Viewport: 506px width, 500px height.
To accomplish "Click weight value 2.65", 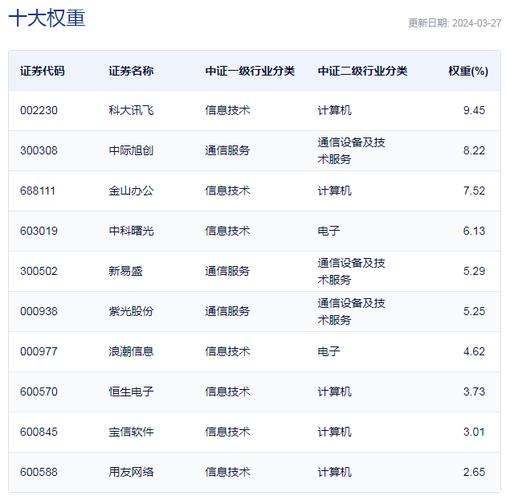I will click(474, 472).
